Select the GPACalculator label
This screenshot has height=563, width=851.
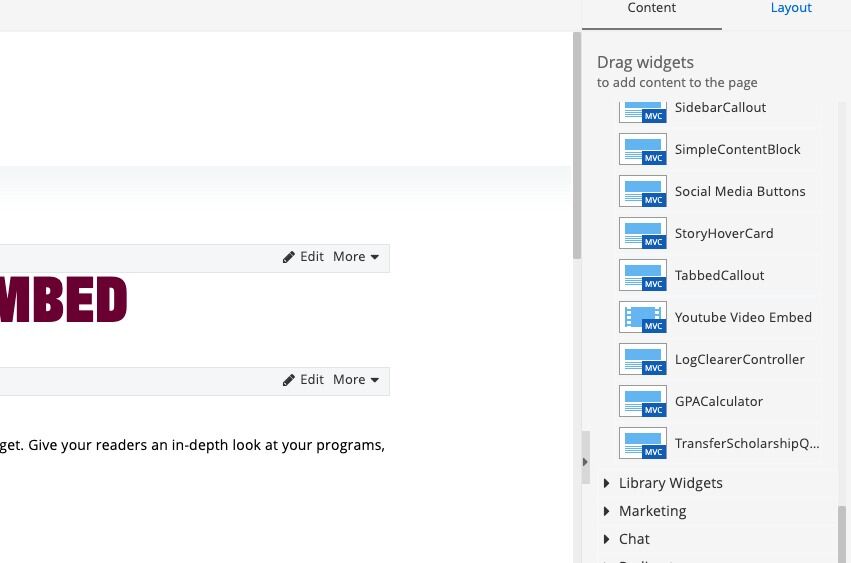tap(719, 401)
